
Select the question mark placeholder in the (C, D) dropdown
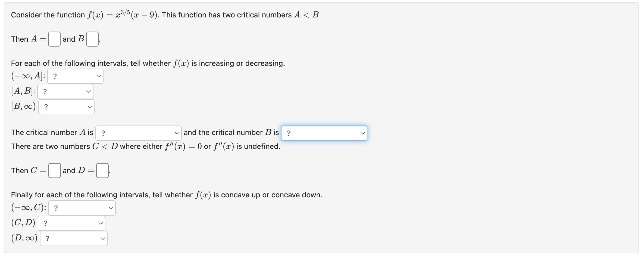(45, 223)
